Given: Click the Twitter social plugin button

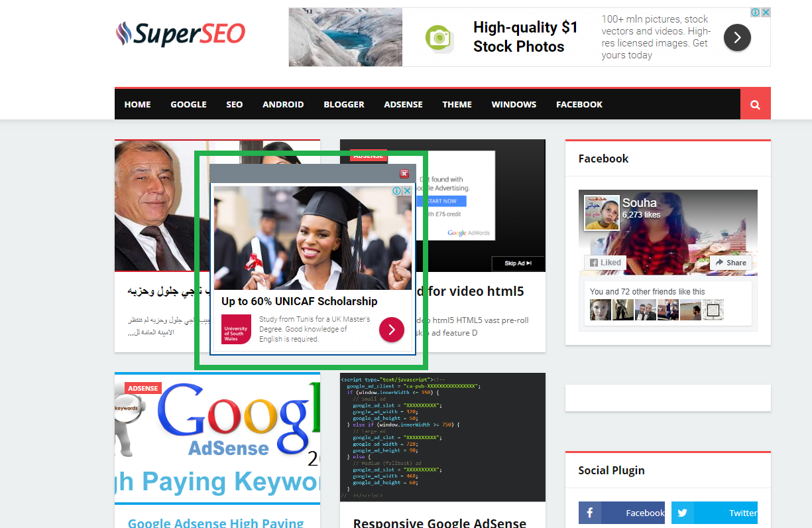Looking at the screenshot, I should pyautogui.click(x=715, y=513).
